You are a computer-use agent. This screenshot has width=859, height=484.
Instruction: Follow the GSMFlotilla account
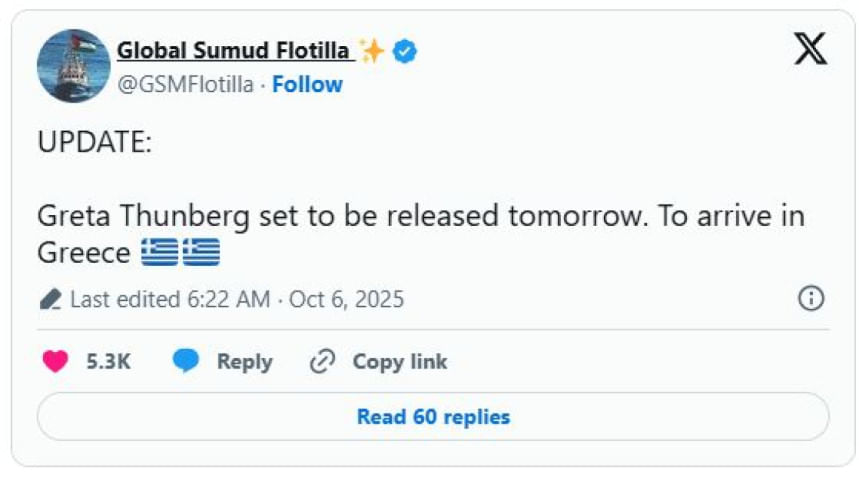click(x=307, y=85)
